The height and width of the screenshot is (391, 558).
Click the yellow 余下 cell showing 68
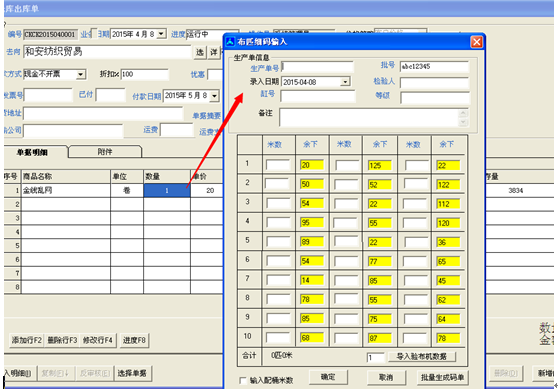pyautogui.click(x=312, y=338)
